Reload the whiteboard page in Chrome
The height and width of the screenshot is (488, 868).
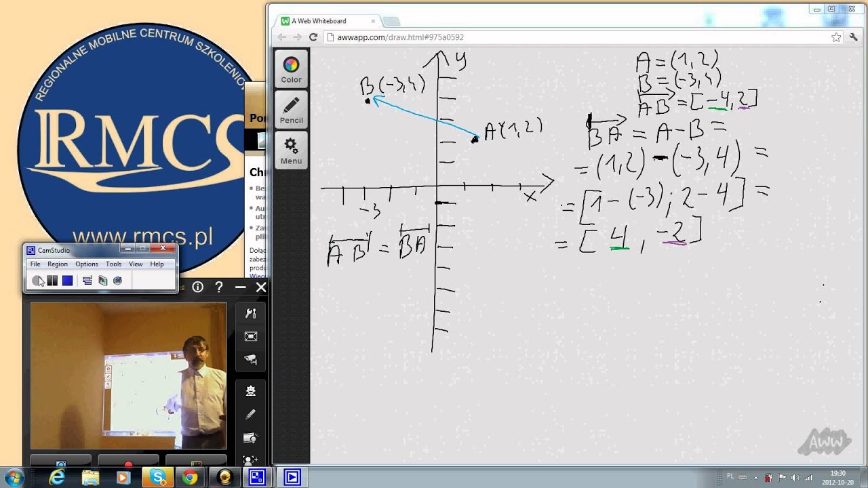(x=313, y=37)
